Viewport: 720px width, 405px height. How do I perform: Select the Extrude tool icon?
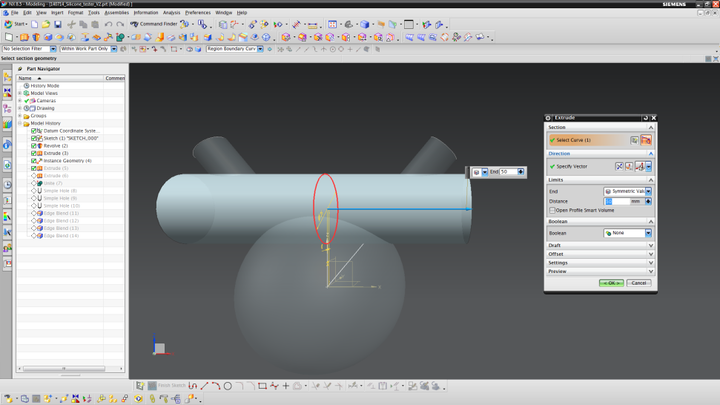24,37
